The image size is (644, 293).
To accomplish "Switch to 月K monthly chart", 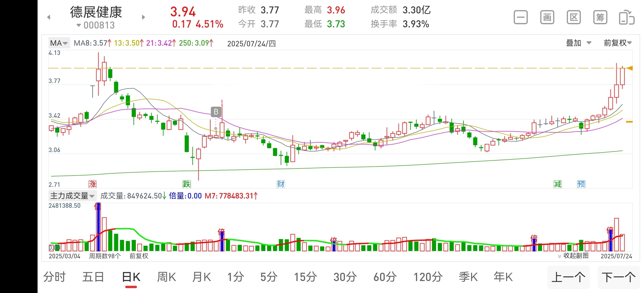I will [x=201, y=277].
